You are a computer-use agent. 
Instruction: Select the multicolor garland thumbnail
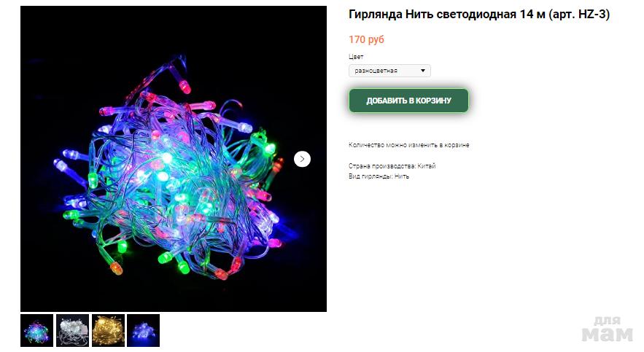coord(37,331)
